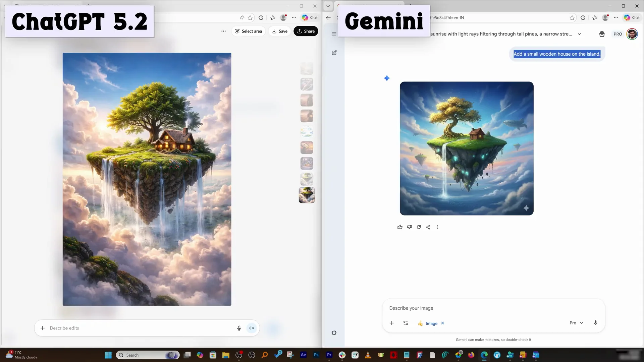
Task: Regenerate the Gemini image with the redo icon
Action: 419,227
